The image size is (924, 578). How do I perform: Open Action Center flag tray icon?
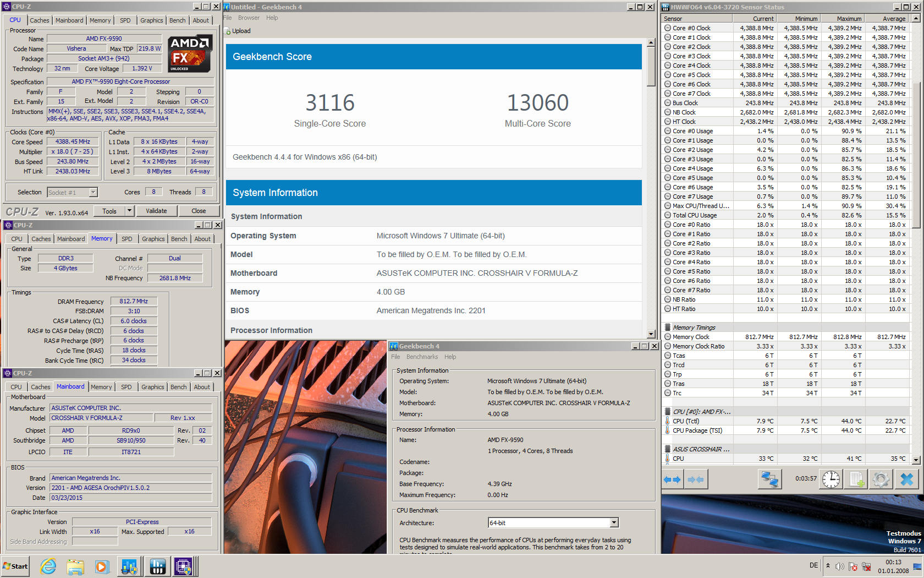(853, 566)
